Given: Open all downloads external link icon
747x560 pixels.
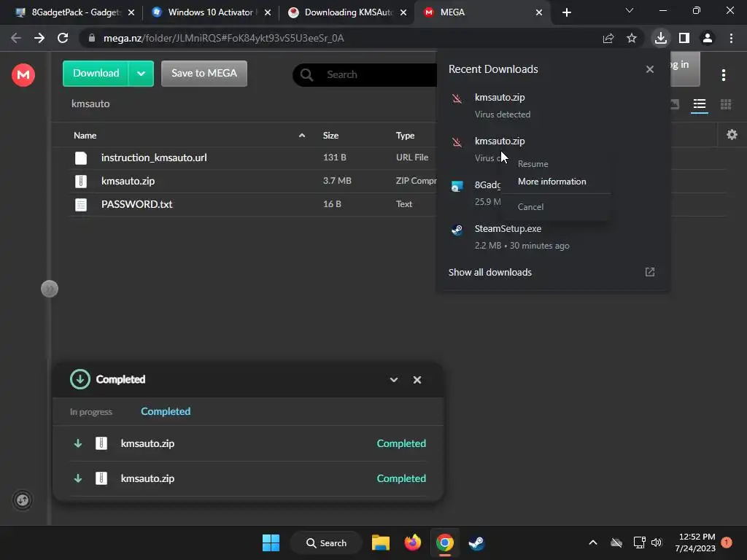Looking at the screenshot, I should pyautogui.click(x=649, y=272).
